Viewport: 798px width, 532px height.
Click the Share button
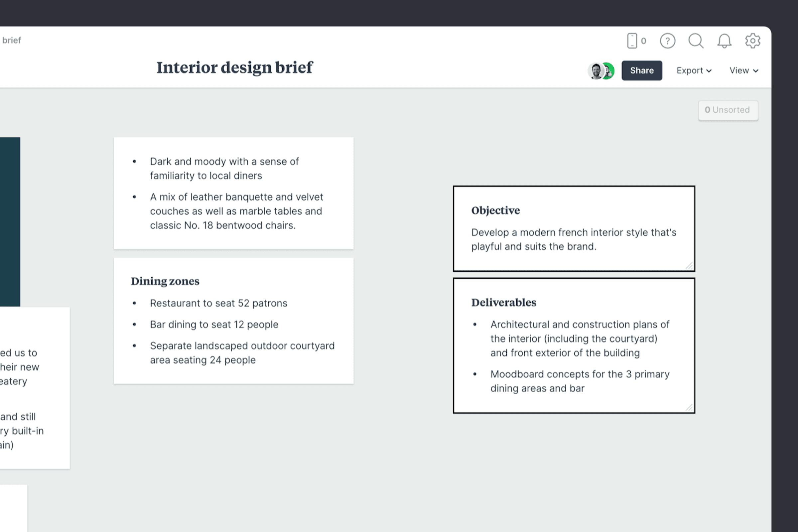[x=642, y=70]
